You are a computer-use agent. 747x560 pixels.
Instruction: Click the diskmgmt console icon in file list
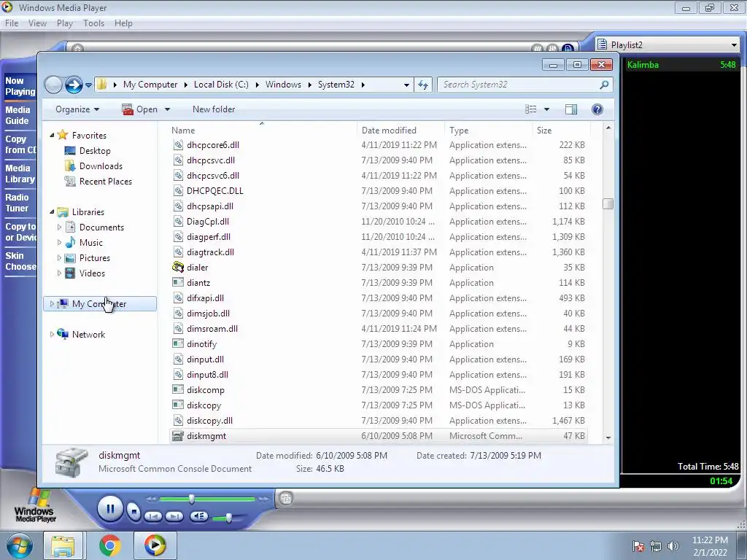(x=178, y=436)
